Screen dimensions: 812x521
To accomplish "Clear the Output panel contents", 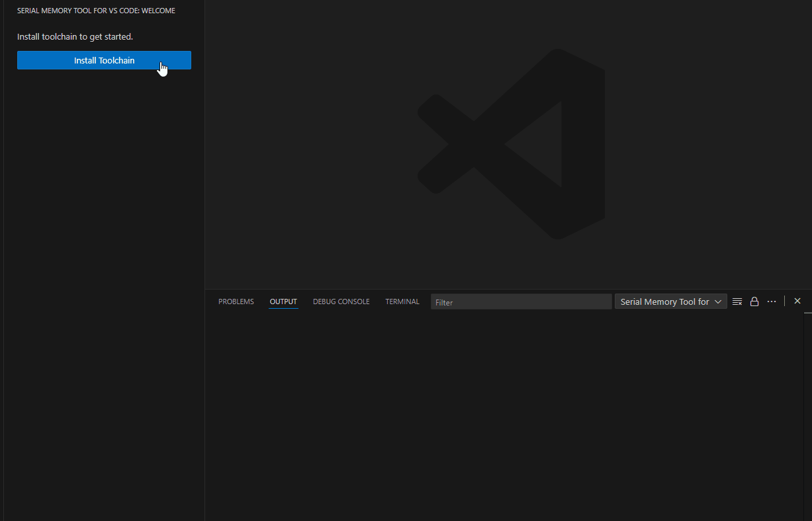I will point(737,301).
